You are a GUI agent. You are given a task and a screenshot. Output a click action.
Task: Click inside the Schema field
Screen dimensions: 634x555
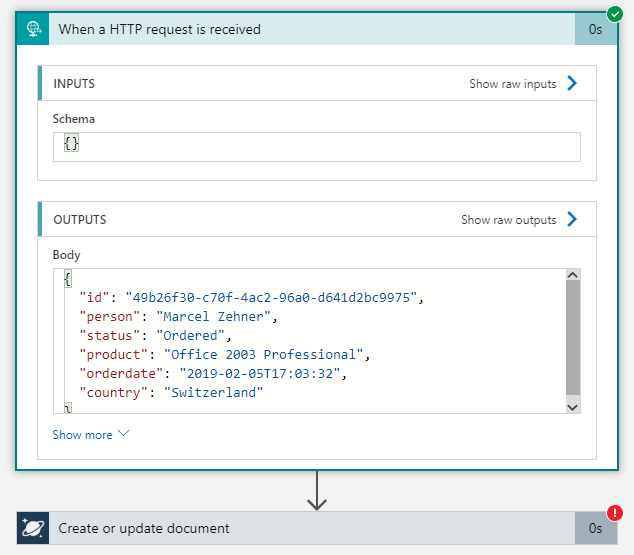click(x=316, y=146)
